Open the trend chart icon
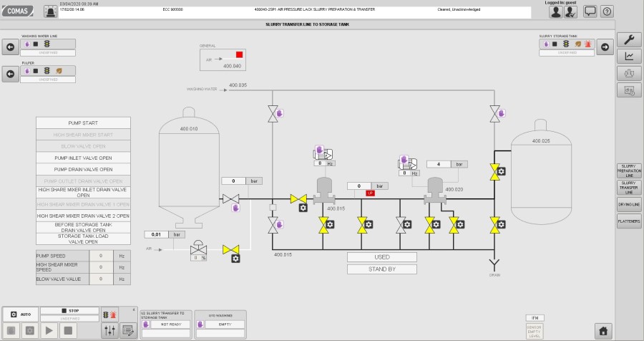Screen dimensions: 644x341 629,57
